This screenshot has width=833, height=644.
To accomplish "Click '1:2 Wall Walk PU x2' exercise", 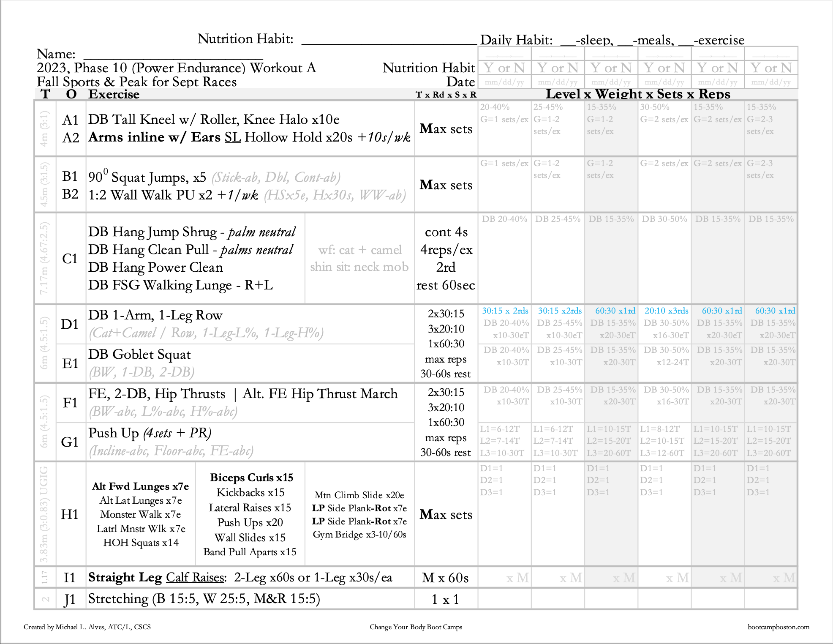I will point(150,195).
